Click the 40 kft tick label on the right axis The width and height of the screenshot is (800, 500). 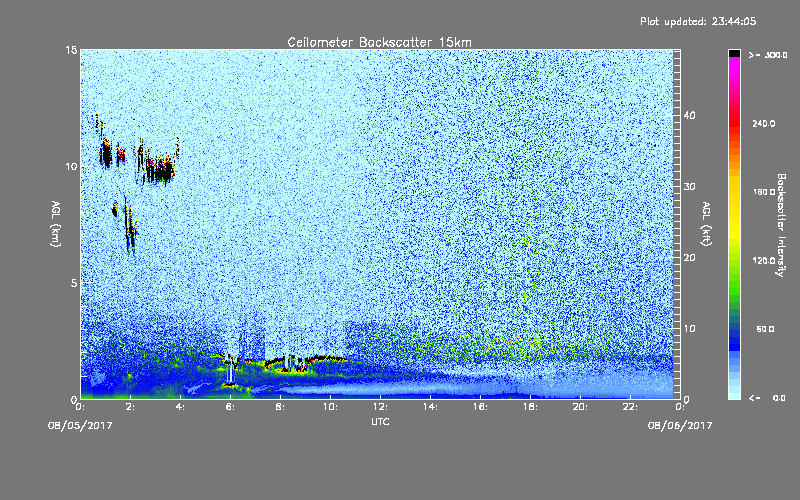pyautogui.click(x=689, y=116)
